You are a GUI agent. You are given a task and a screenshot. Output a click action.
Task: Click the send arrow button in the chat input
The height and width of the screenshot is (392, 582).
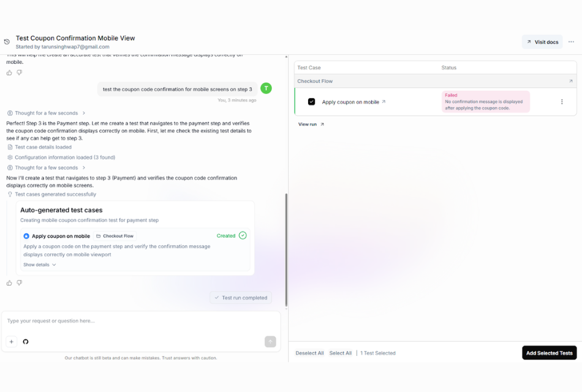[270, 342]
